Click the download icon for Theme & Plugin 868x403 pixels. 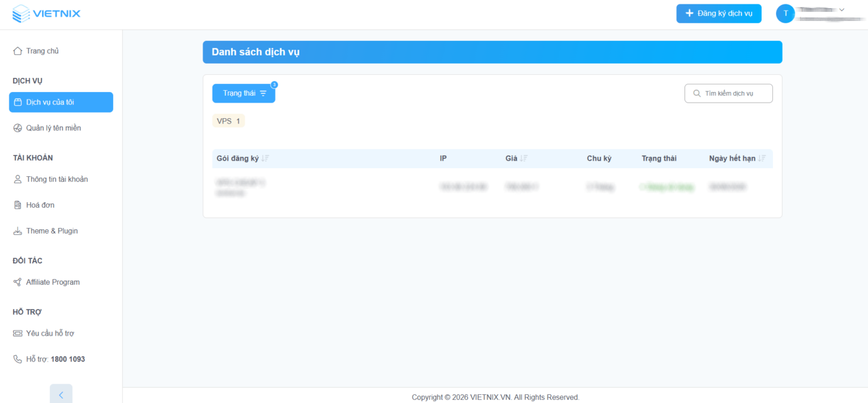(18, 231)
